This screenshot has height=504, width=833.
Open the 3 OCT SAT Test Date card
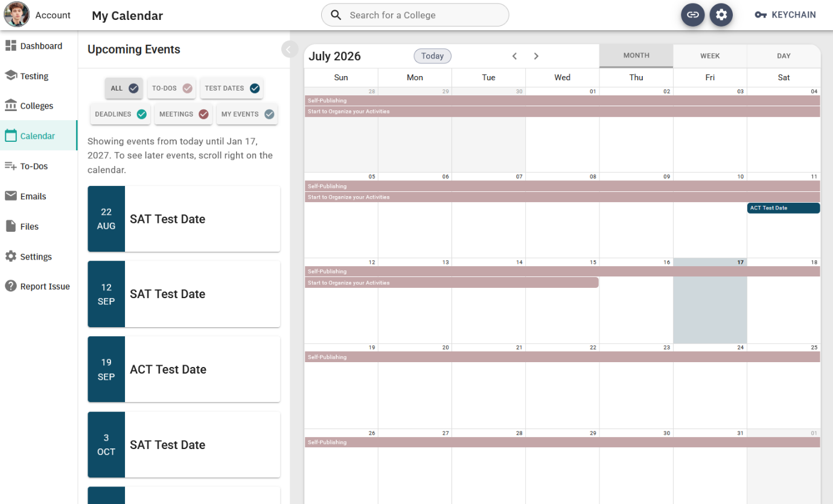click(184, 445)
